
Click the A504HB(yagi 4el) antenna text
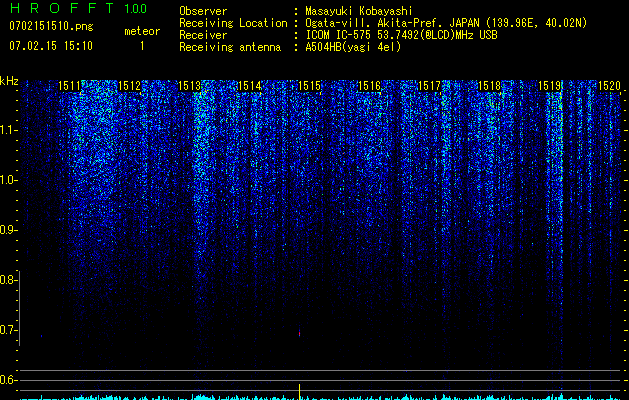point(353,47)
